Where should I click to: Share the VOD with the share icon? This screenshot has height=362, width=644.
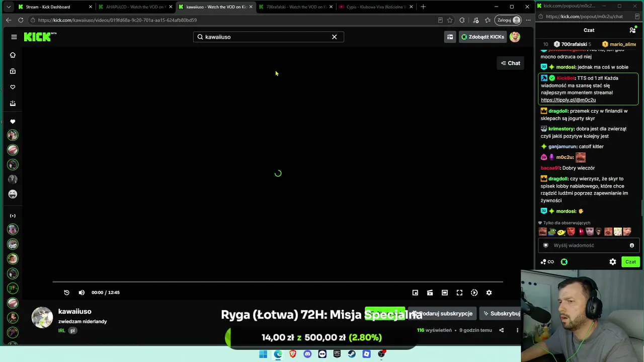[501, 330]
